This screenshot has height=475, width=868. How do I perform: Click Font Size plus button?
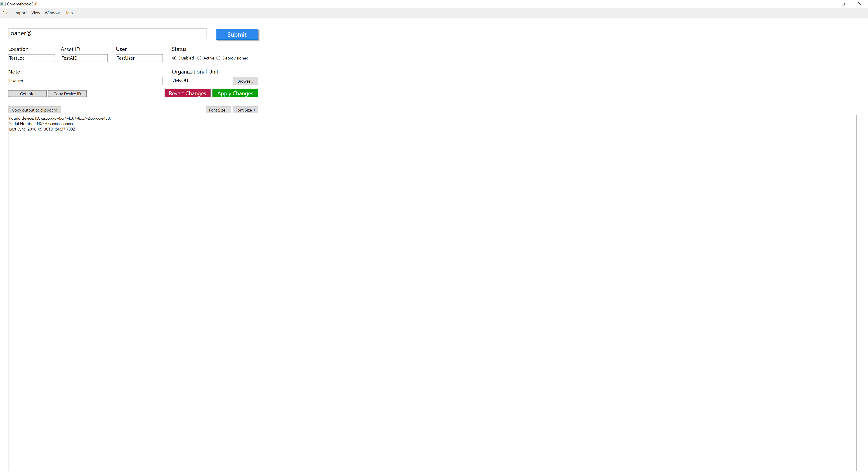click(245, 110)
